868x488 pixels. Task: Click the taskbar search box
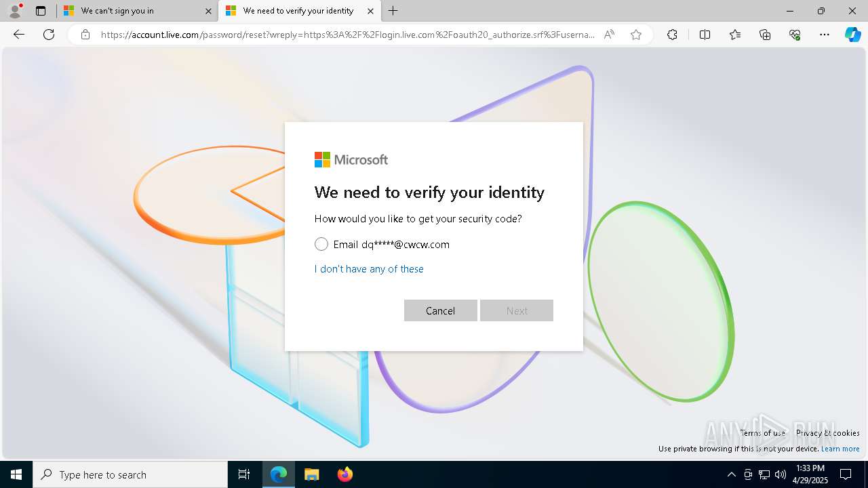pyautogui.click(x=130, y=474)
